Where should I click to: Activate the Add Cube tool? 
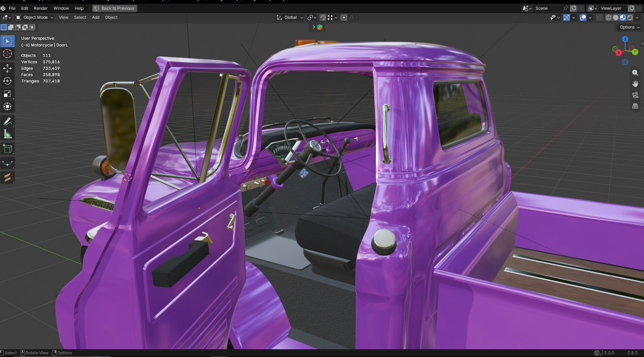(7, 149)
